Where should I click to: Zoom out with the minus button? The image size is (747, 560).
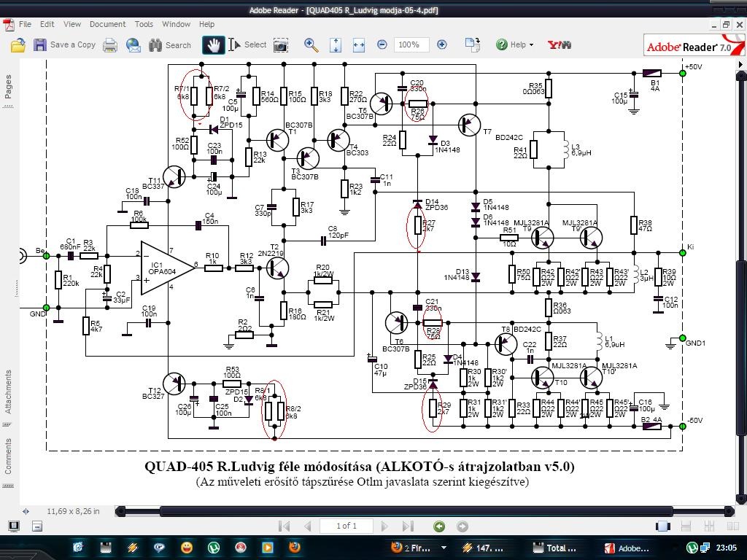[x=382, y=44]
